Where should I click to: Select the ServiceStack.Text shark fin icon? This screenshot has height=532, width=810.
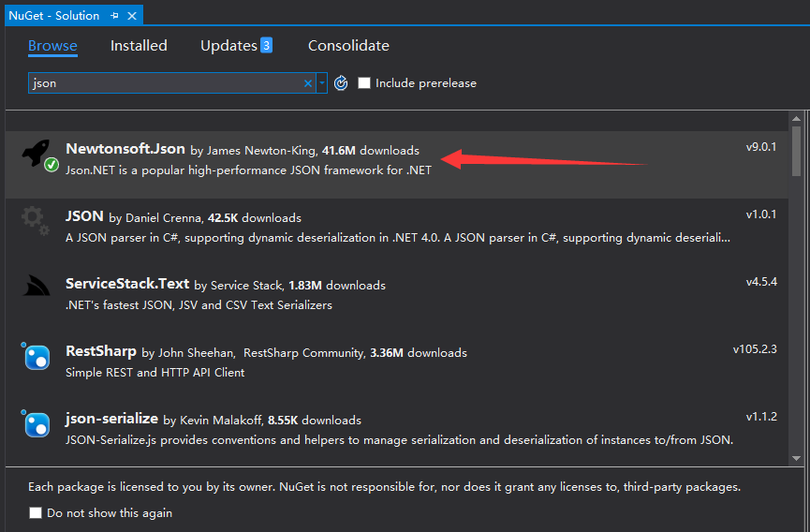pyautogui.click(x=37, y=285)
